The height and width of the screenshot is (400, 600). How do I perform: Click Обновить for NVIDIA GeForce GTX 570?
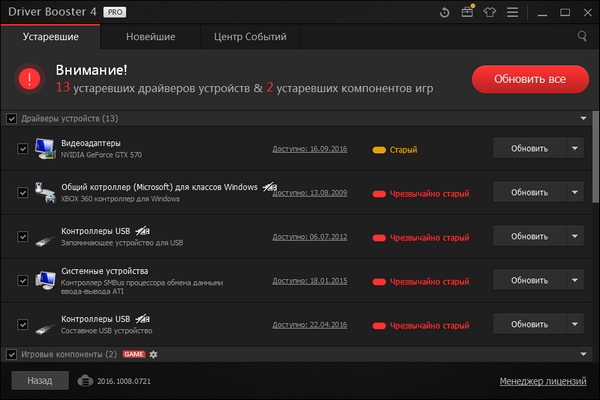point(530,149)
